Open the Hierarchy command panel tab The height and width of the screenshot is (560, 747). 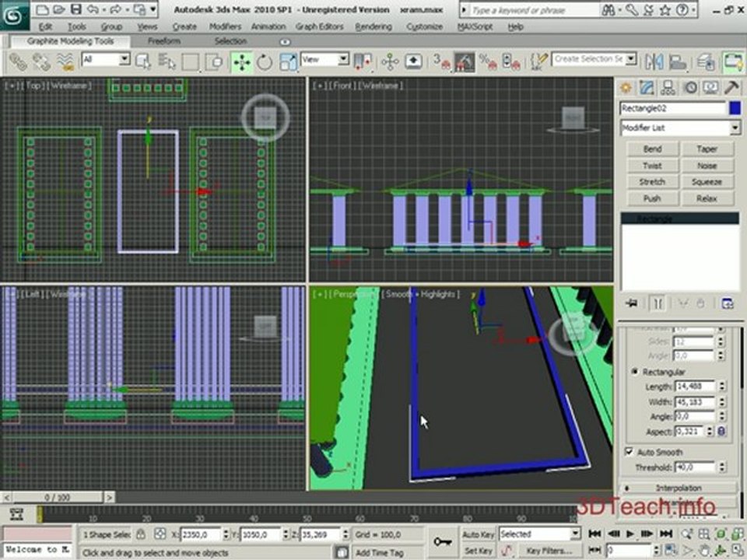click(x=668, y=88)
